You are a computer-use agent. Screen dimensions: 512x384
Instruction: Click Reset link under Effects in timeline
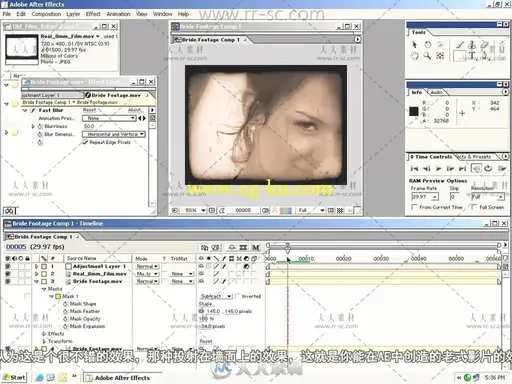[206, 341]
